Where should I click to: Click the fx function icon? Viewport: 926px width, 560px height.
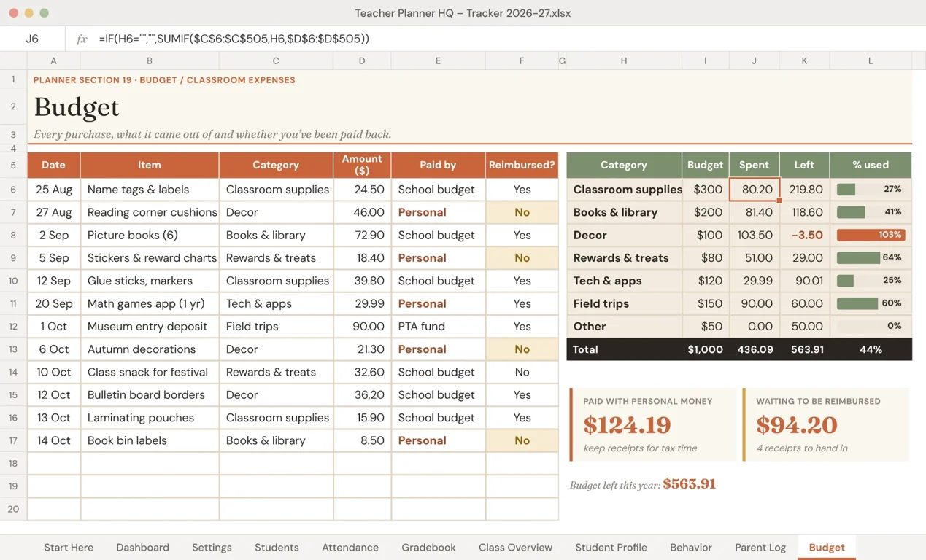[x=82, y=39]
